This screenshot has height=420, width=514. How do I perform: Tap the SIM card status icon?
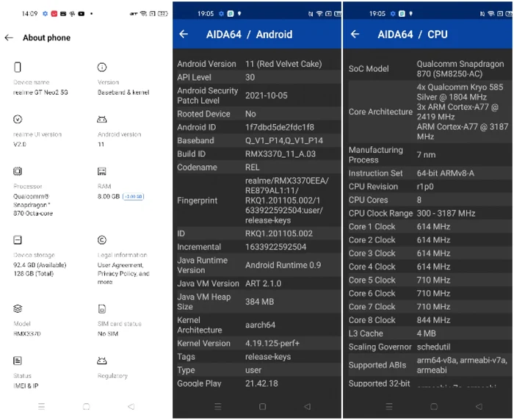click(102, 309)
